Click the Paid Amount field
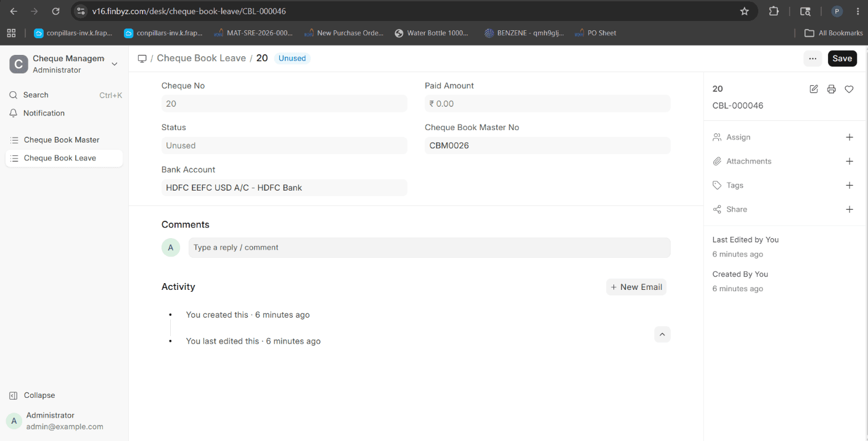Viewport: 868px width, 441px height. coord(547,104)
